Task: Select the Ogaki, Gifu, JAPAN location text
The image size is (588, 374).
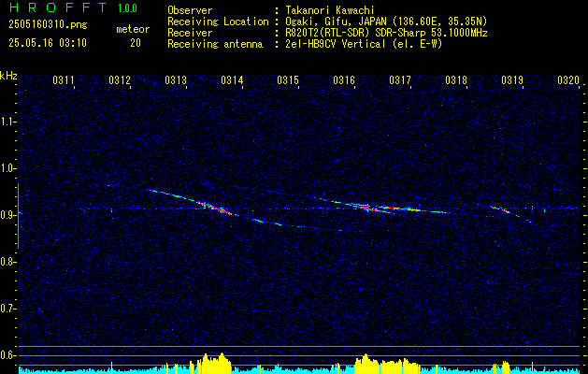Action: coord(385,22)
